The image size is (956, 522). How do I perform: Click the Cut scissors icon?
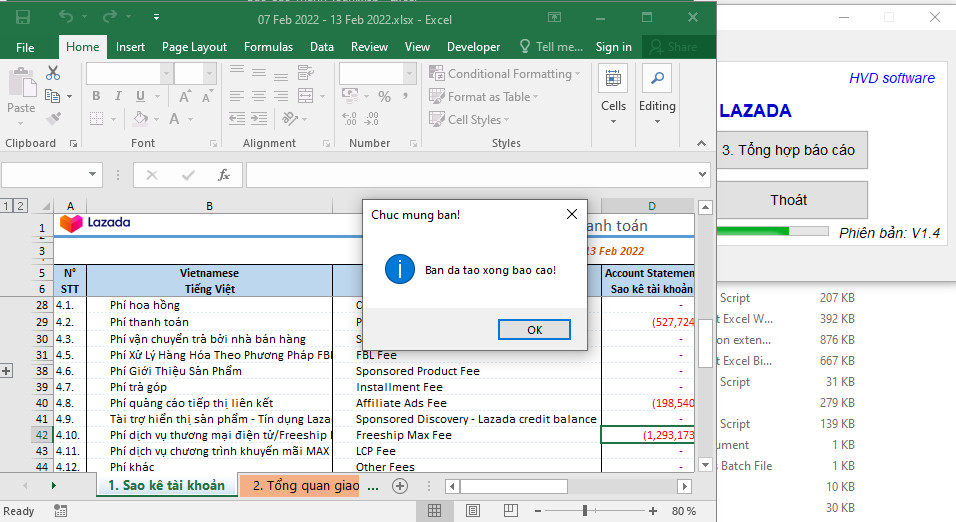[53, 73]
